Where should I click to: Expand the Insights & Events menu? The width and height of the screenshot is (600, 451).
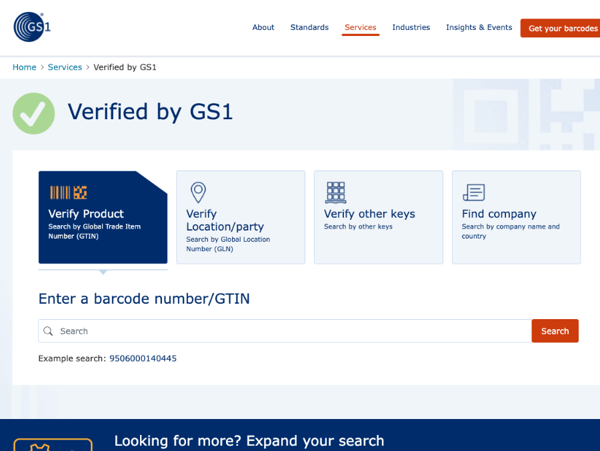[x=478, y=28]
